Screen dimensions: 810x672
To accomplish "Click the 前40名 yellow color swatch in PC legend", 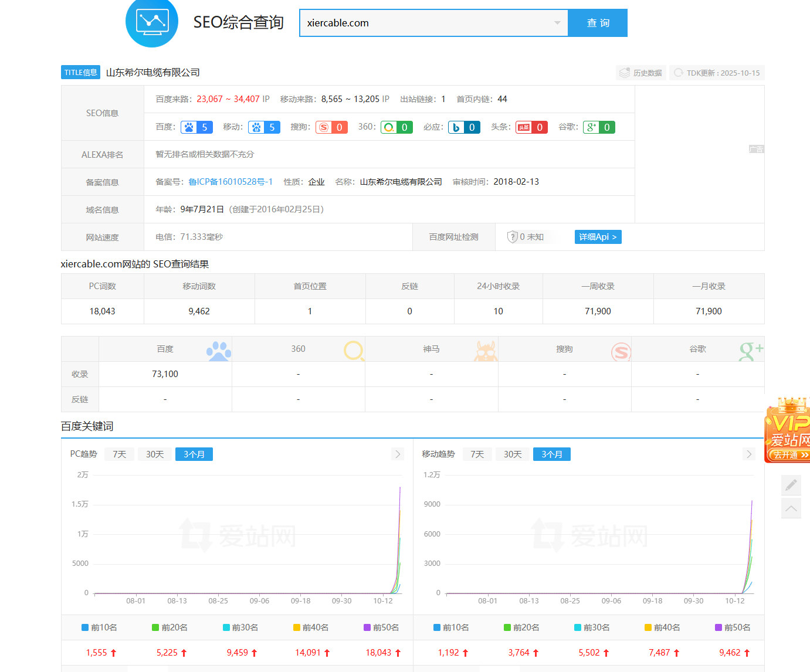I will click(x=297, y=627).
